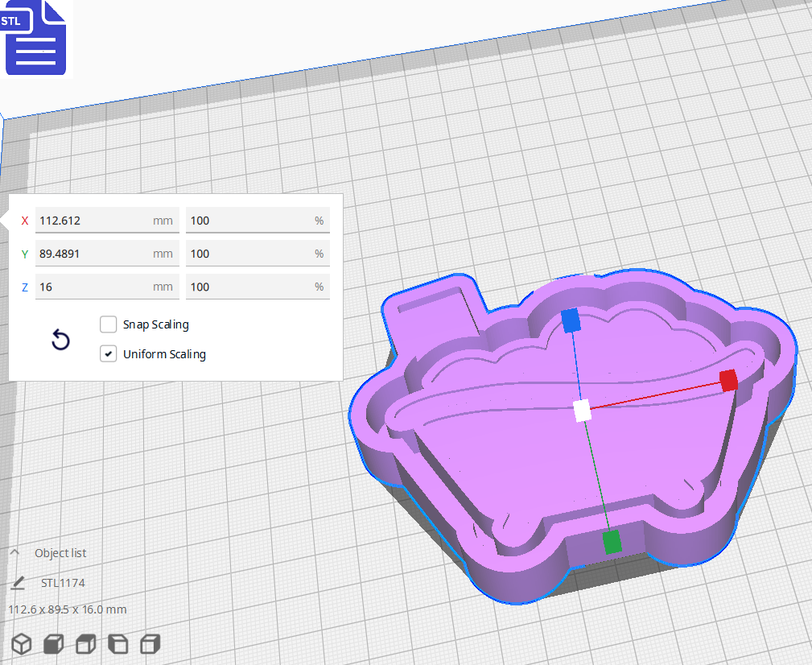Click the rename pencil icon beside STL1174
Image resolution: width=812 pixels, height=665 pixels.
point(19,582)
